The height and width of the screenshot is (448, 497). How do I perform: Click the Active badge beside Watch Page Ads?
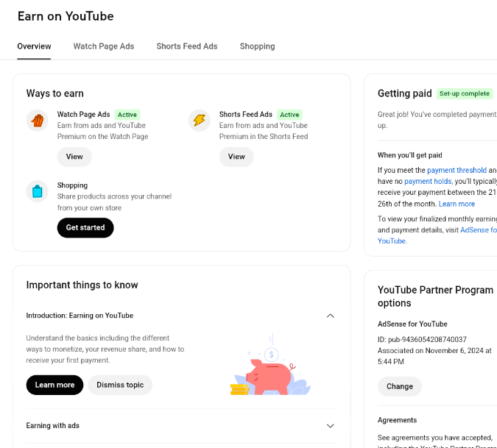[127, 115]
